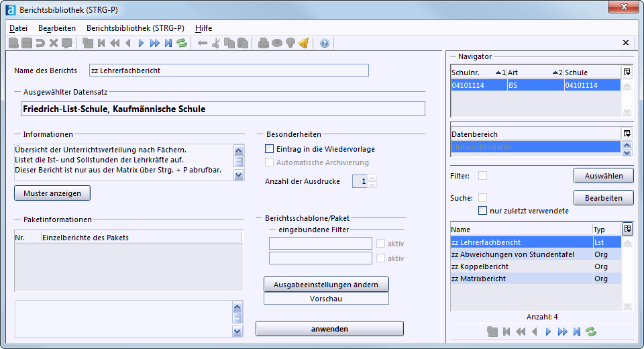Check 'nur zuletzt verwendete' option

[482, 211]
